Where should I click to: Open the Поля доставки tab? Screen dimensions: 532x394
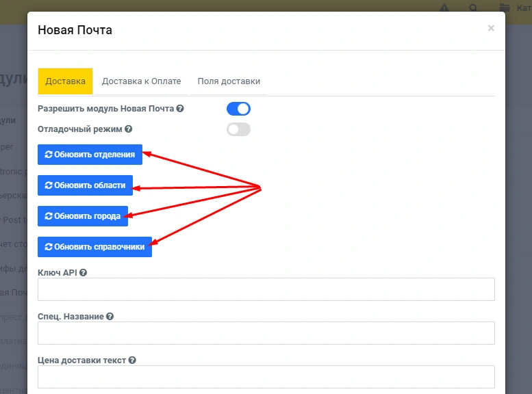(x=229, y=81)
